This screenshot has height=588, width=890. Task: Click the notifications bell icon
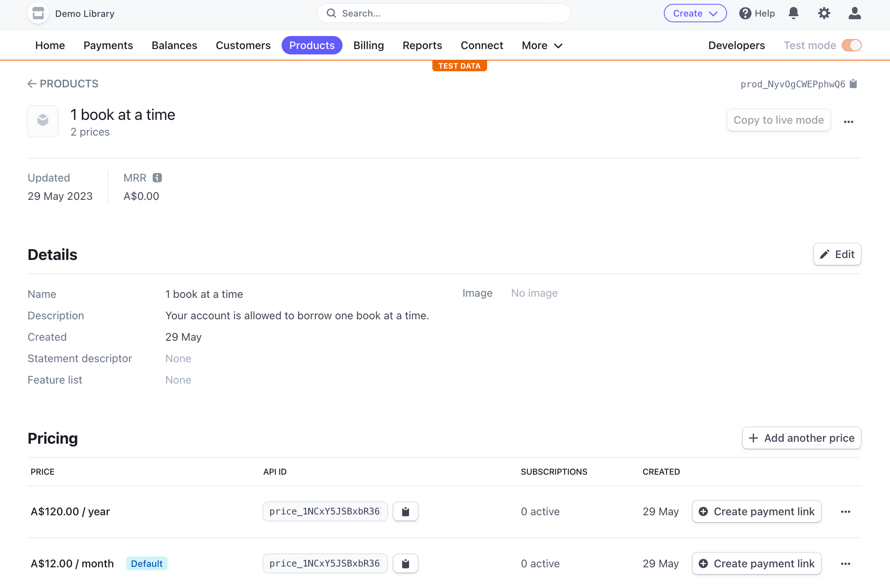coord(793,13)
